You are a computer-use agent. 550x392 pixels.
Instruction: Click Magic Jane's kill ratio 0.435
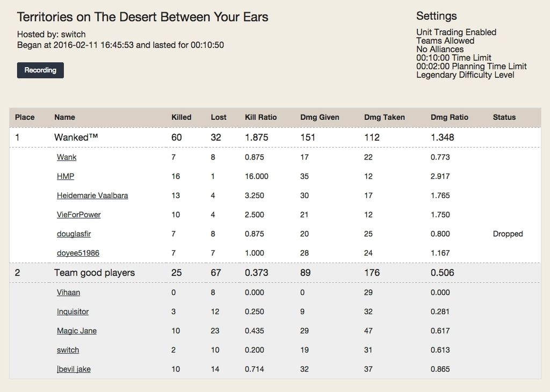[x=254, y=331]
